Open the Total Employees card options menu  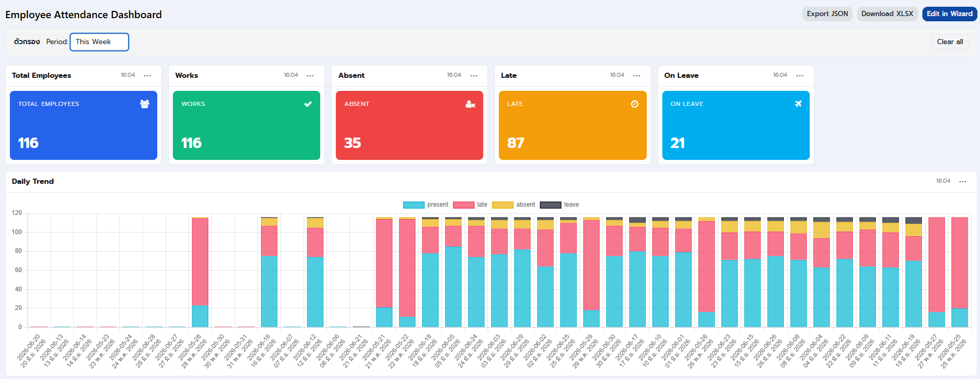coord(147,76)
